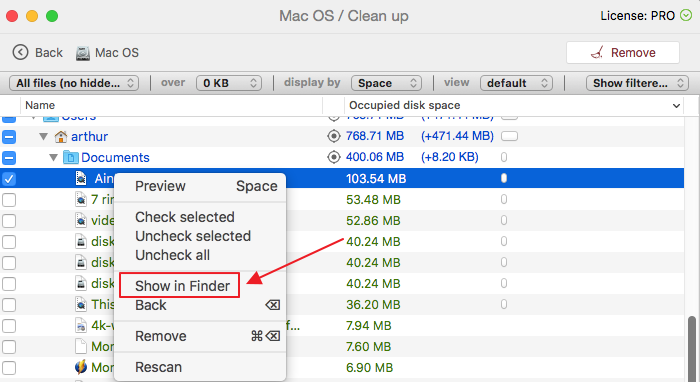Open the over 0 KB size dropdown

(x=229, y=83)
